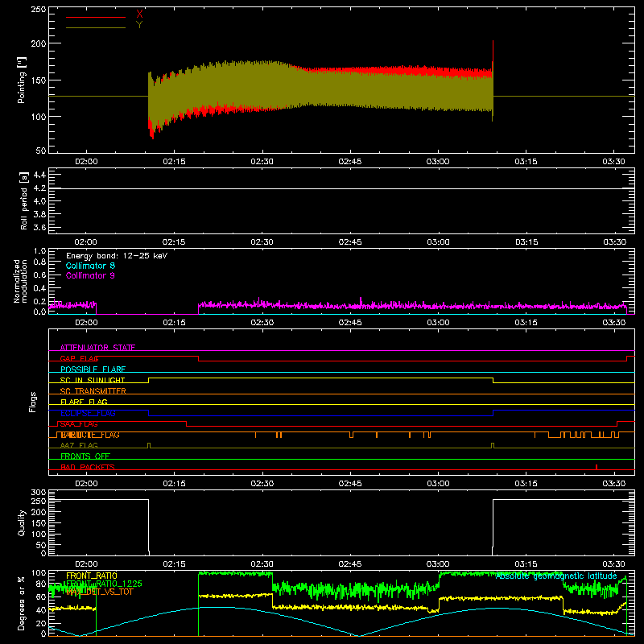
Task: Select the FRONTS_OFF flag label
Action: [x=85, y=456]
